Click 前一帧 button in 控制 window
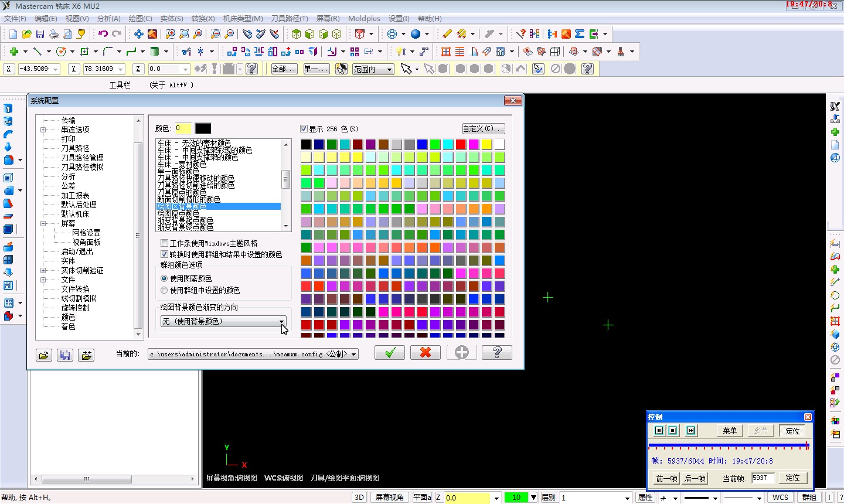This screenshot has width=844, height=504. 666,478
